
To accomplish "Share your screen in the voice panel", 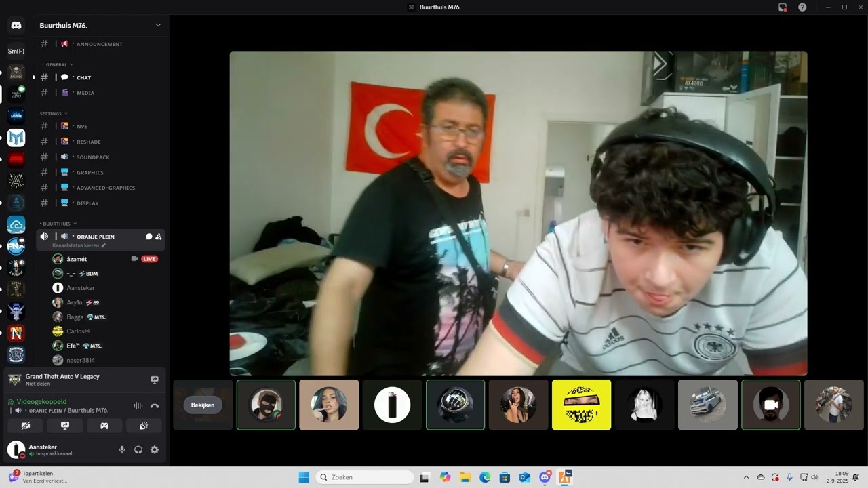I will pos(65,426).
